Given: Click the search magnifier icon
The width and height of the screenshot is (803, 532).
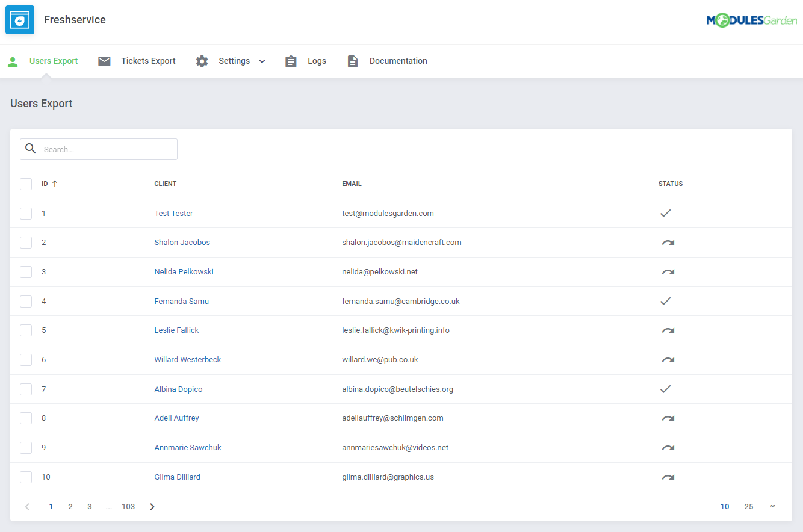Looking at the screenshot, I should pyautogui.click(x=31, y=149).
